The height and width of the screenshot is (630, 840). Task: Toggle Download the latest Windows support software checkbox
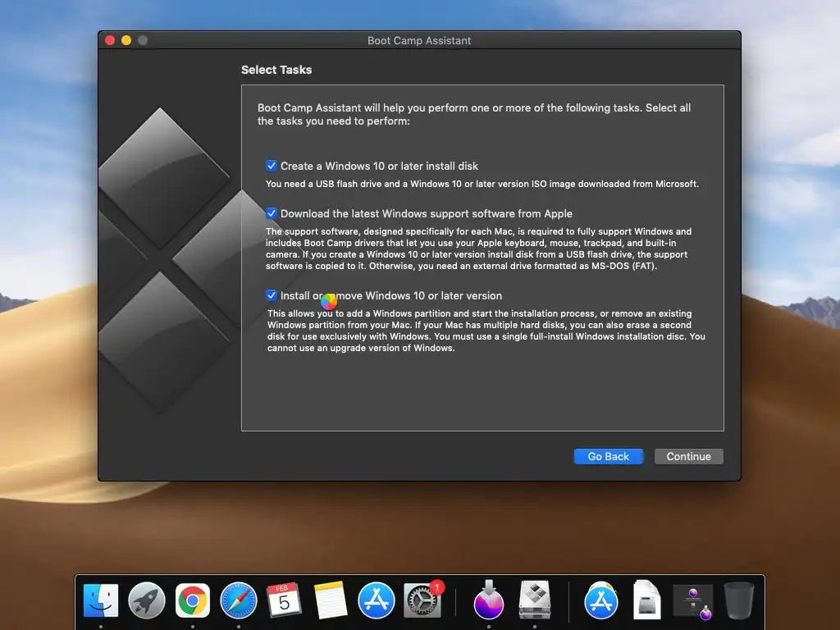pyautogui.click(x=272, y=213)
